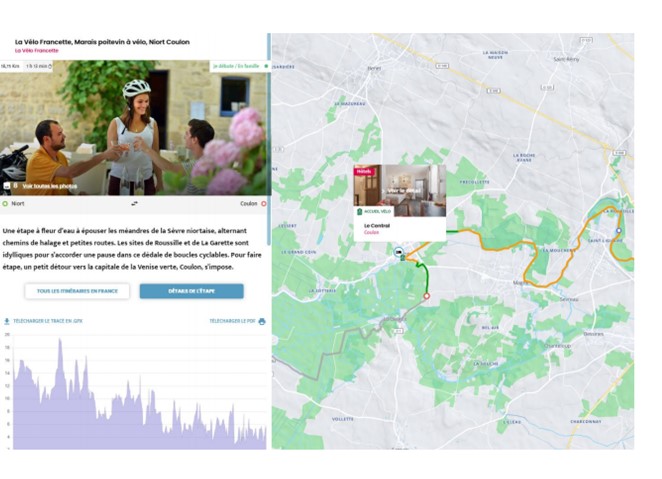This screenshot has height=479, width=662.
Task: Click the 'Niort' departure label
Action: point(18,203)
